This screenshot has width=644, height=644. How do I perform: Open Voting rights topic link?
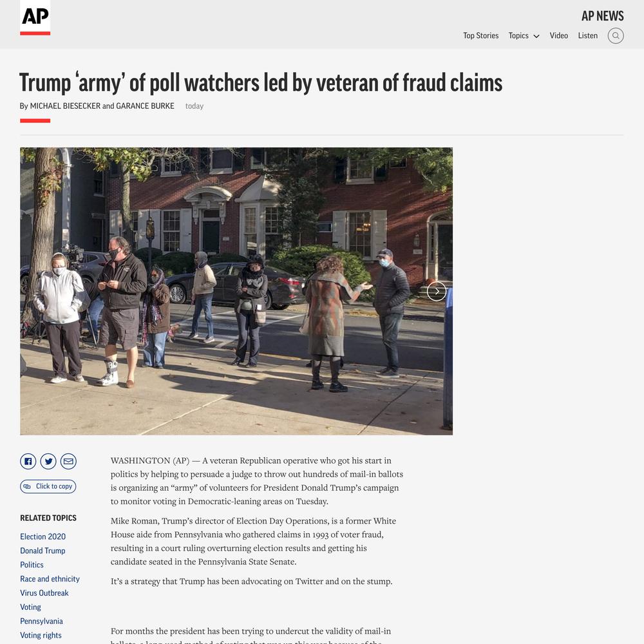(x=41, y=635)
